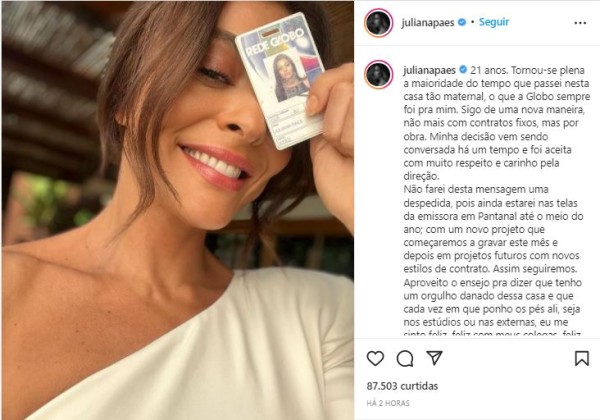Open the julianapaes username in the caption
Screen dimensions: 600x420
click(x=429, y=70)
